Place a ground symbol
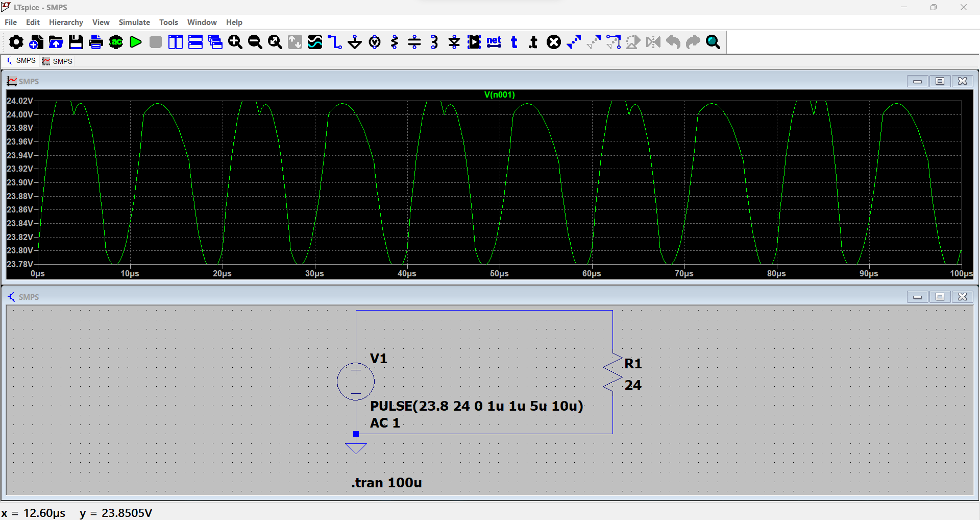 (355, 42)
